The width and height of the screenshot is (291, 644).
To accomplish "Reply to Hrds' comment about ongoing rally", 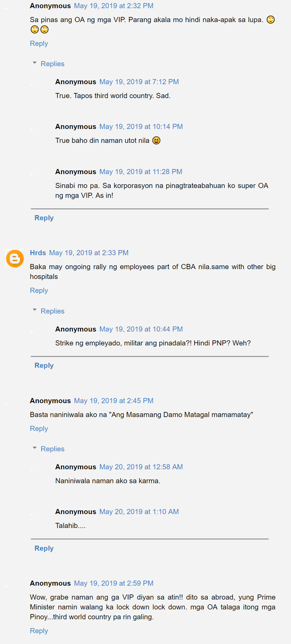I will click(x=39, y=290).
